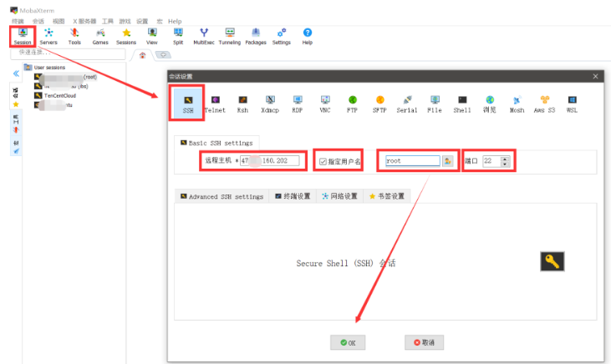This screenshot has height=364, width=611.
Task: Decrease the port number with down arrow
Action: [505, 164]
